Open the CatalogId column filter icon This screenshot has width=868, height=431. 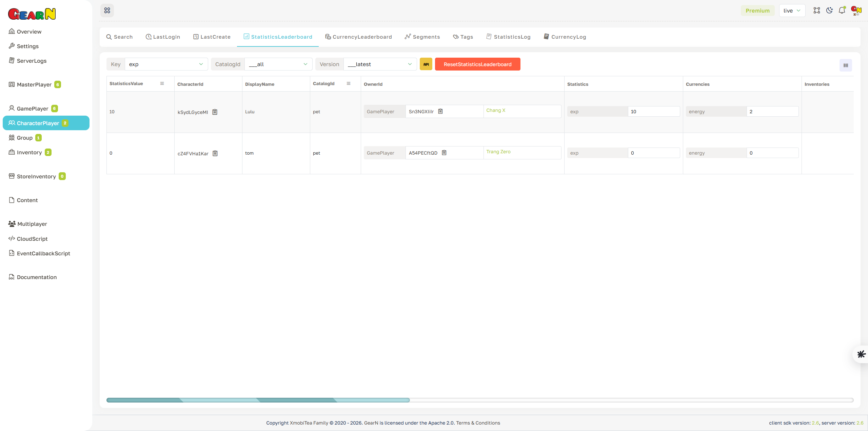349,83
